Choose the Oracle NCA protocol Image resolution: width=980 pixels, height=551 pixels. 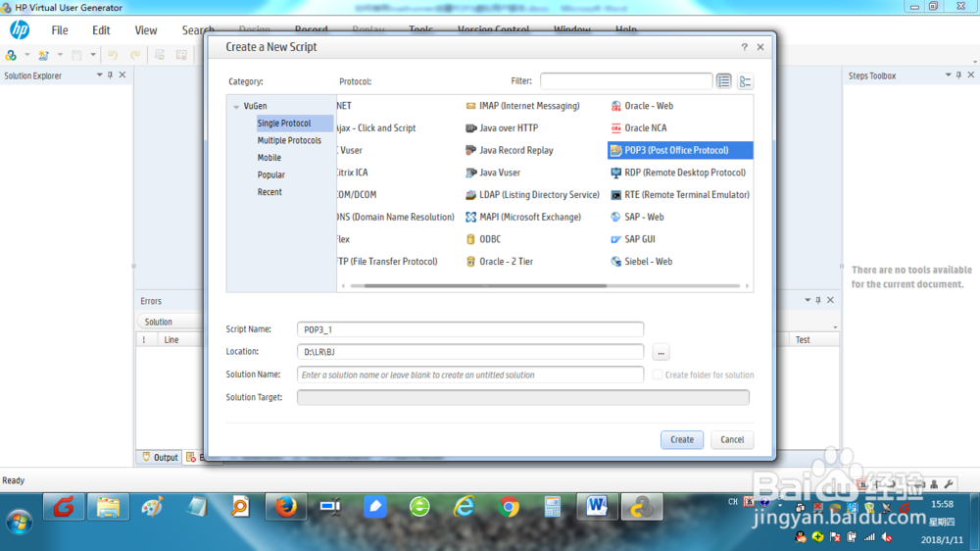click(x=639, y=127)
